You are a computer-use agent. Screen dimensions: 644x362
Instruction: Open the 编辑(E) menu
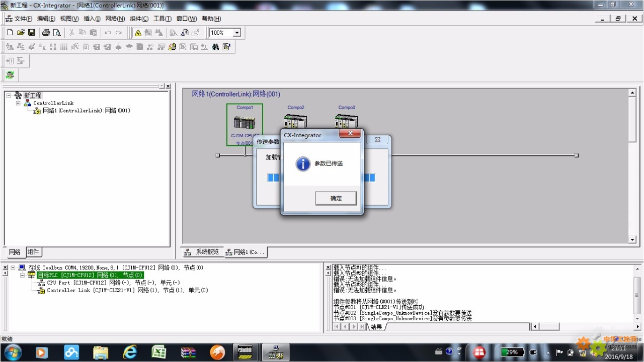coord(46,19)
